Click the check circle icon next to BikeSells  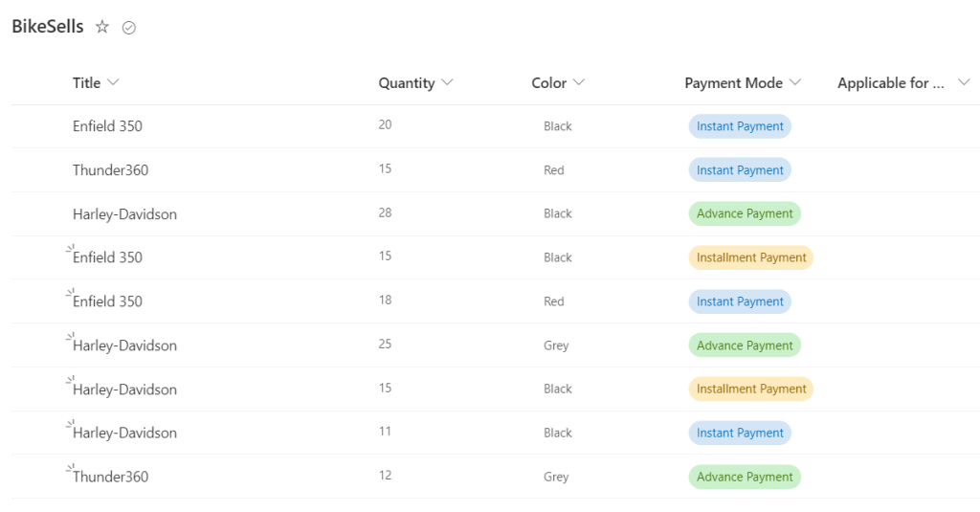[129, 28]
